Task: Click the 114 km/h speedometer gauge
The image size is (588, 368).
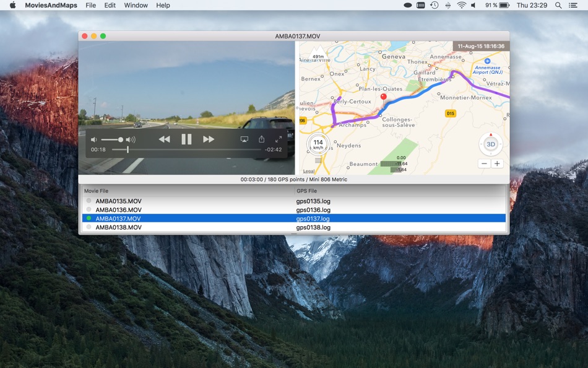Action: [x=318, y=144]
